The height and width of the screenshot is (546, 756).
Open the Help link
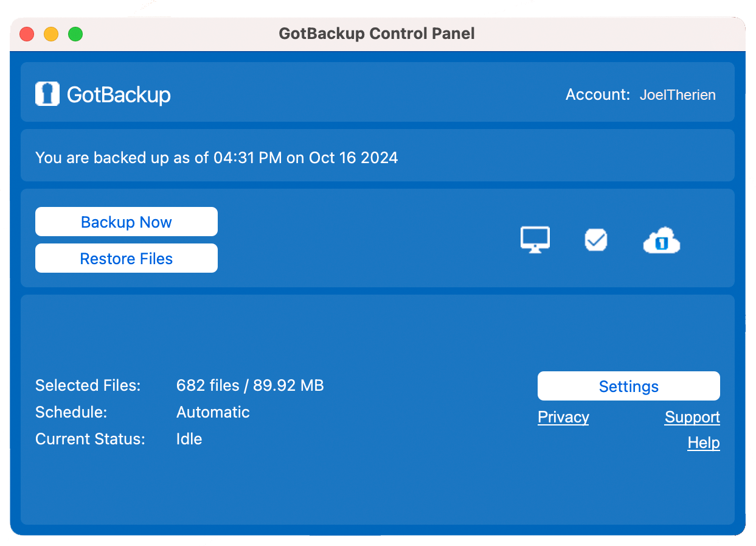(704, 443)
